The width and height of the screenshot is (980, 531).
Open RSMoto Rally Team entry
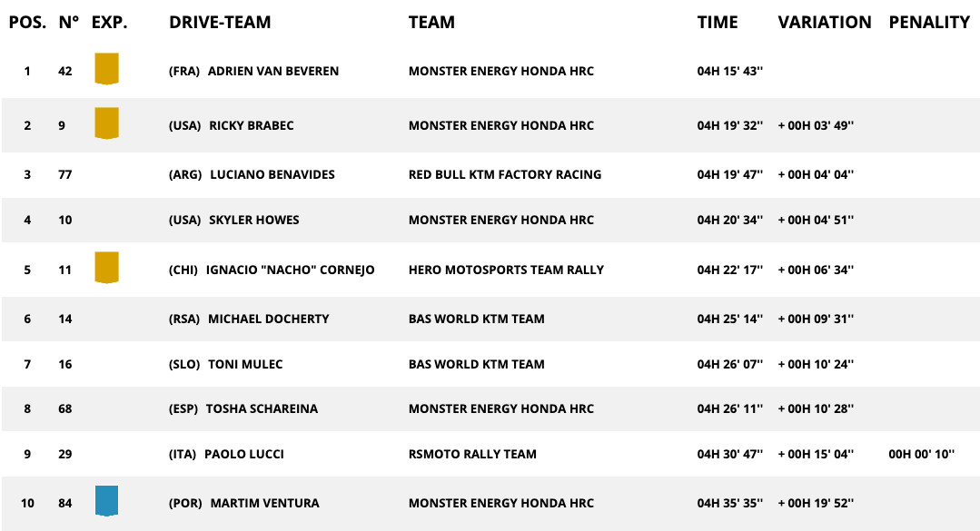pos(472,454)
